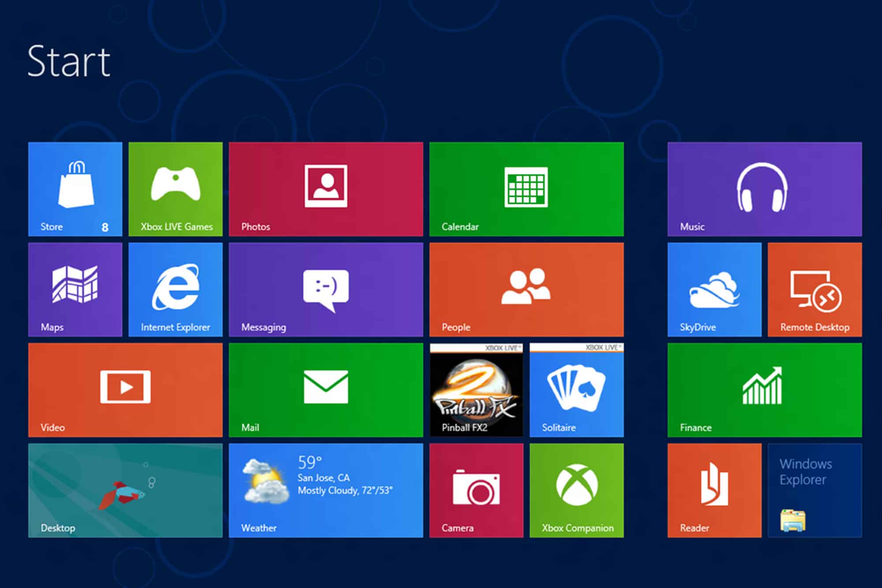Launch Solitaire card game tile
This screenshot has height=588, width=882.
[x=576, y=390]
